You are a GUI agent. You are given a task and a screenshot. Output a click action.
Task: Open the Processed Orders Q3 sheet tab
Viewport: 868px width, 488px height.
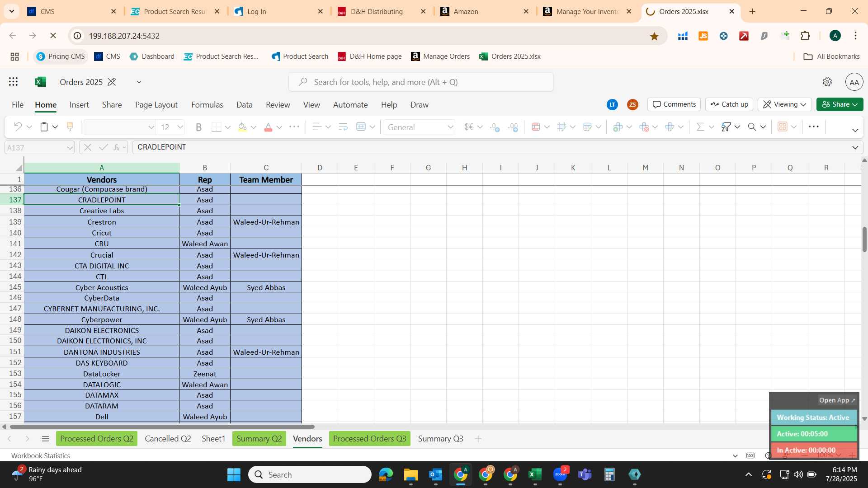(369, 439)
